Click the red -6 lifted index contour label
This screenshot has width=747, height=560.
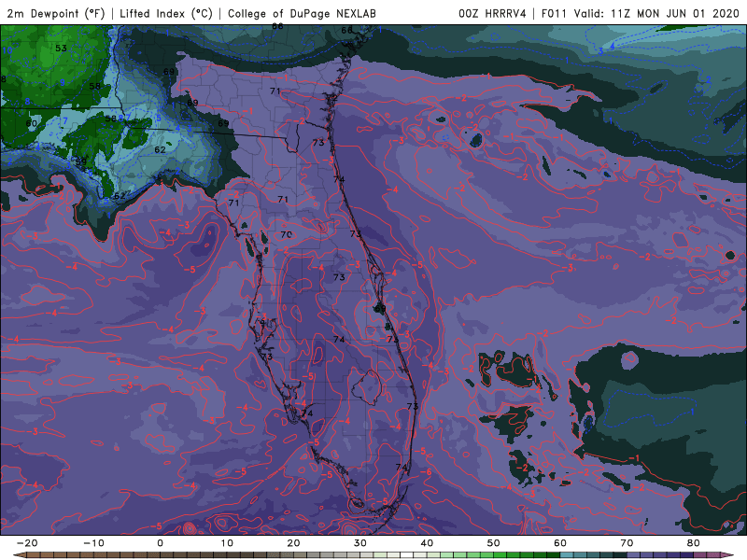click(x=427, y=472)
